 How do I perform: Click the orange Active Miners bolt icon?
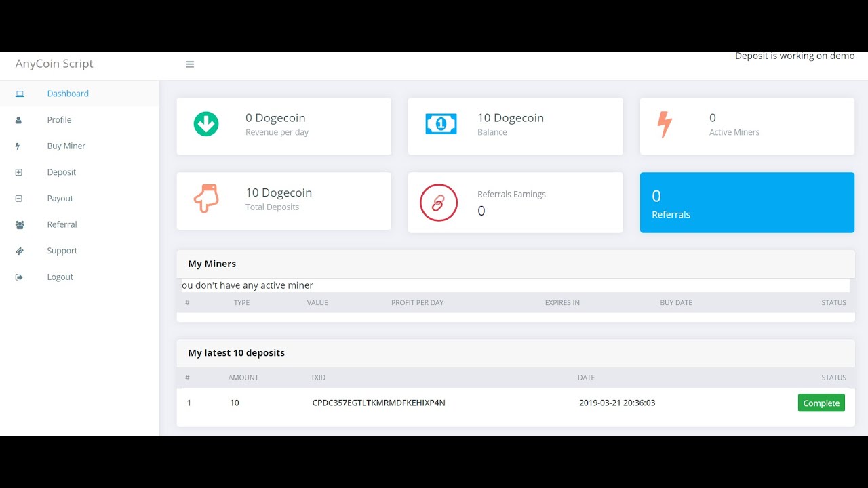click(x=665, y=125)
